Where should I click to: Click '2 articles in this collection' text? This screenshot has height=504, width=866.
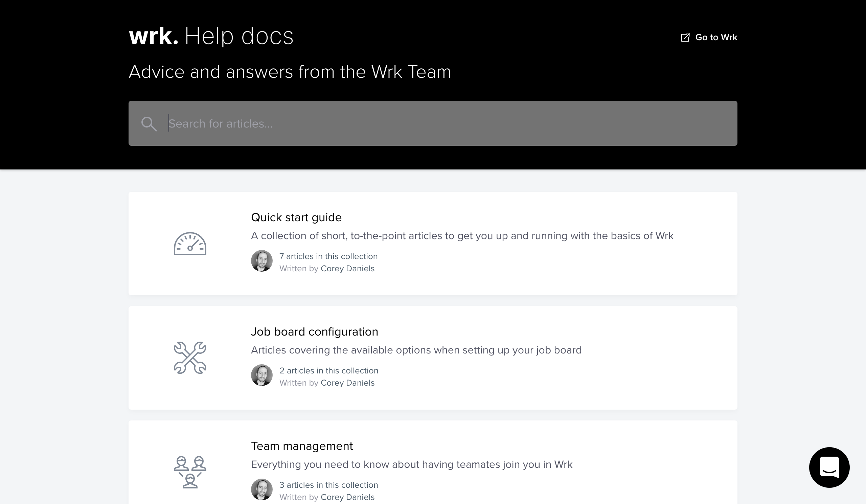(328, 371)
